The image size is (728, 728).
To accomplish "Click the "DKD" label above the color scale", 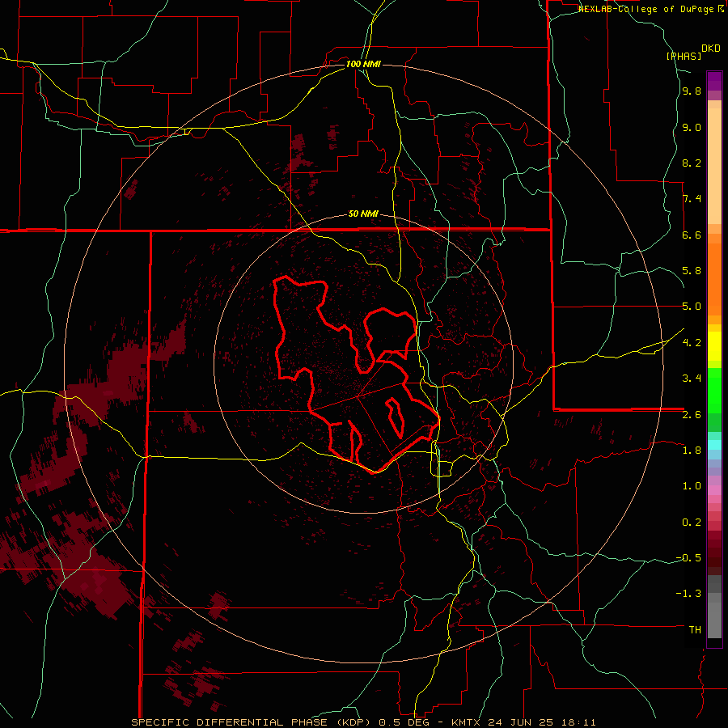I will point(711,49).
